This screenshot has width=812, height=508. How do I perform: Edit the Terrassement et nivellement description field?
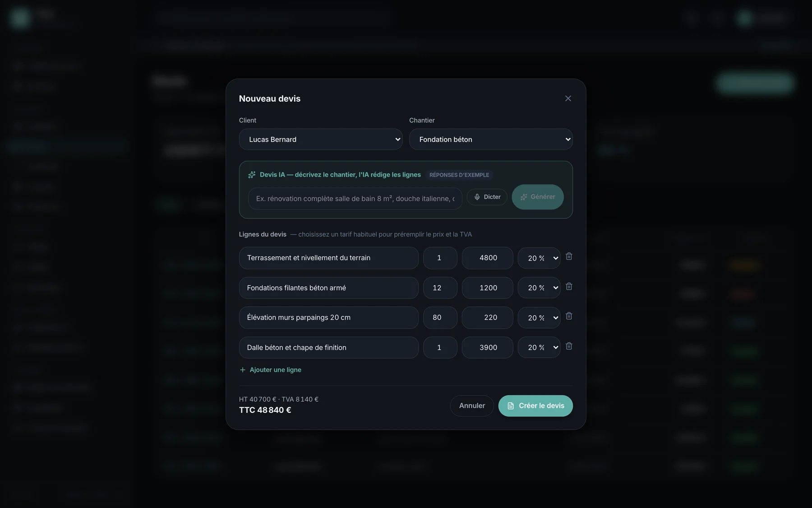(x=329, y=258)
